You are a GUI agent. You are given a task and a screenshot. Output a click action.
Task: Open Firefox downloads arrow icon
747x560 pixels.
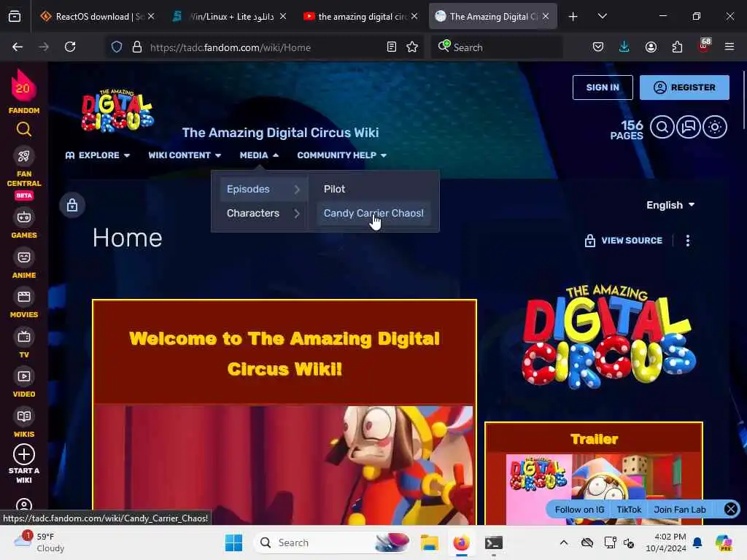[x=624, y=47]
